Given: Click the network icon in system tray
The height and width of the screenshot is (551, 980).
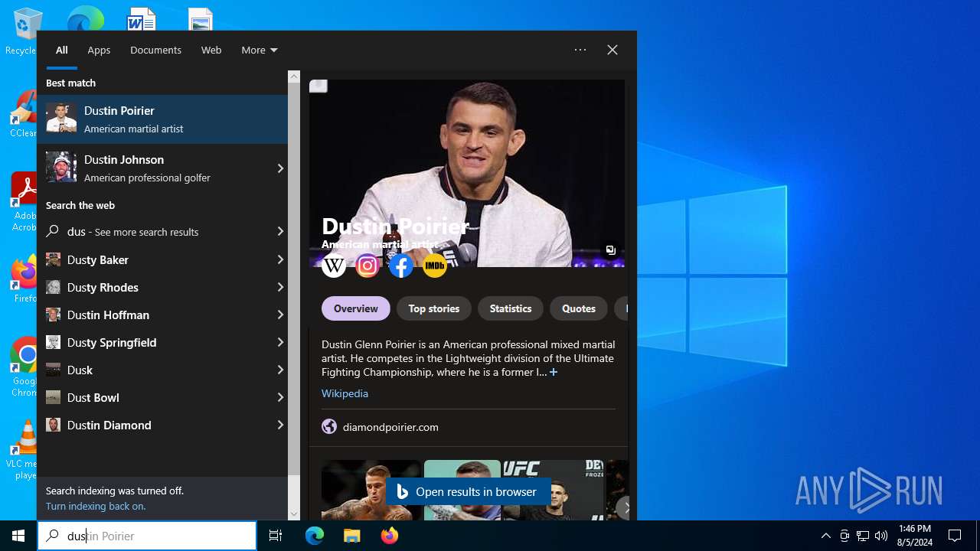Looking at the screenshot, I should (x=863, y=536).
